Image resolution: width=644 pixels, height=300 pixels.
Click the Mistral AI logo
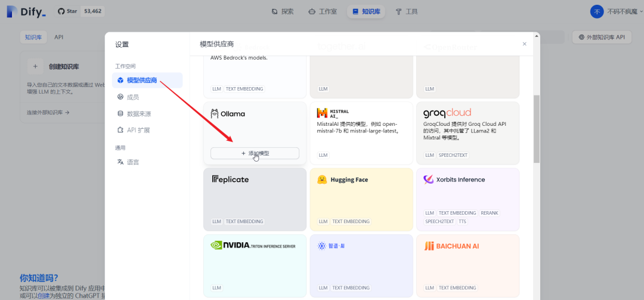[x=333, y=113]
